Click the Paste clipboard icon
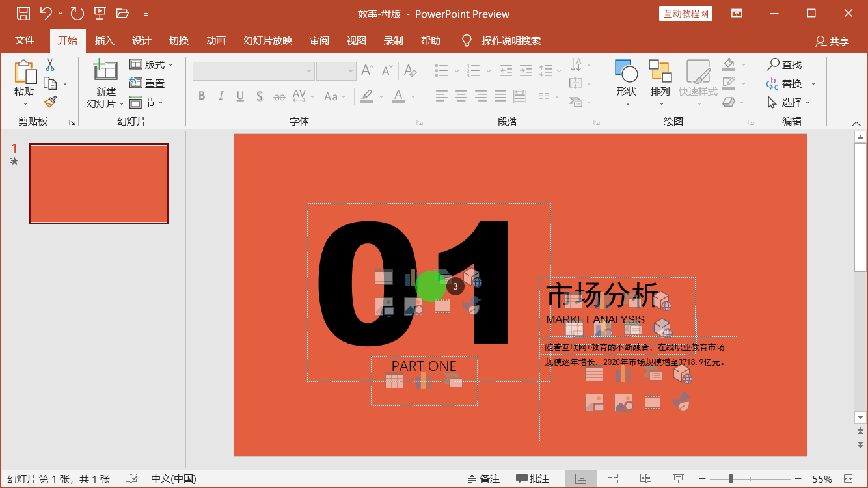Image resolution: width=868 pixels, height=488 pixels. tap(25, 72)
